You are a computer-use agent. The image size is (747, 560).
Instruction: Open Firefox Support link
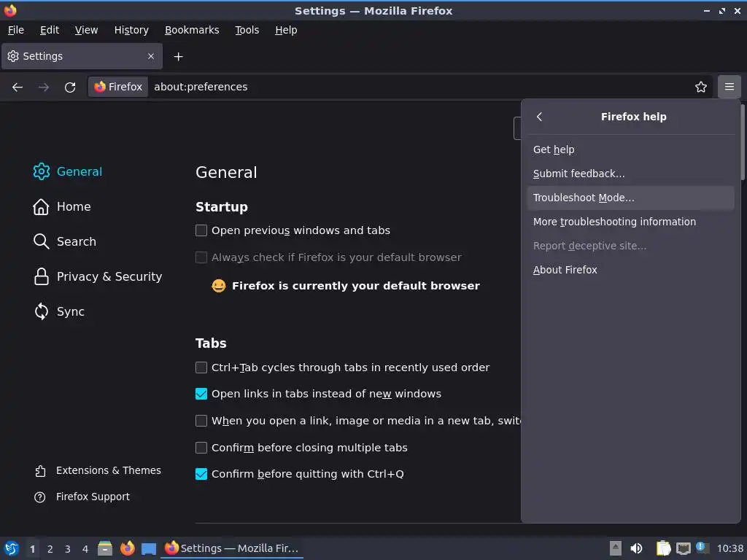tap(82, 497)
